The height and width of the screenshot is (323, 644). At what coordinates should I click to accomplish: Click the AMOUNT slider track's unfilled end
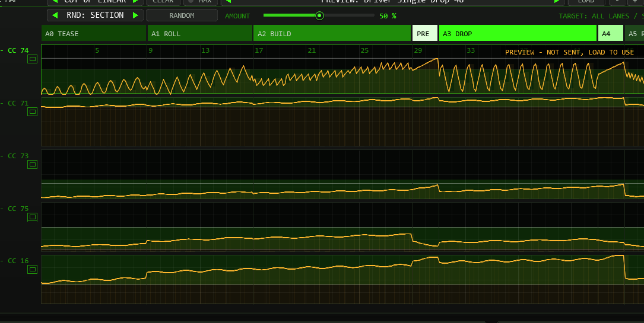coord(372,15)
